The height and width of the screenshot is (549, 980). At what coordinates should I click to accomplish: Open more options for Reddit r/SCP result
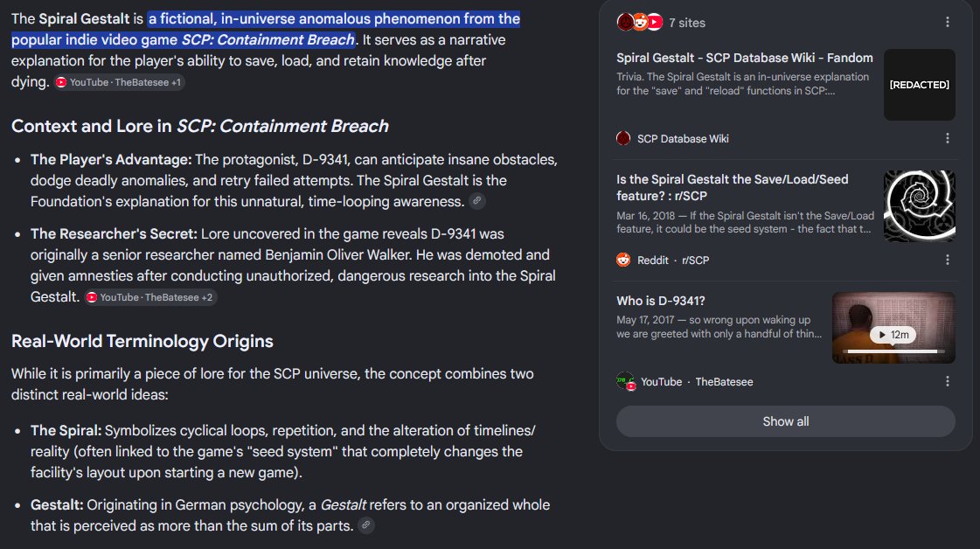[x=948, y=260]
